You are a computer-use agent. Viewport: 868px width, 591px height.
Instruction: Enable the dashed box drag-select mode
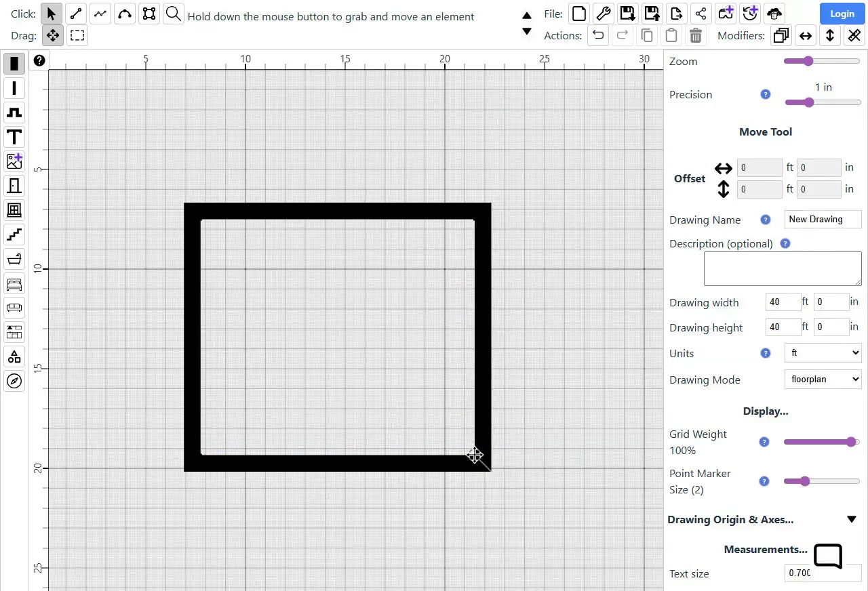(x=77, y=35)
